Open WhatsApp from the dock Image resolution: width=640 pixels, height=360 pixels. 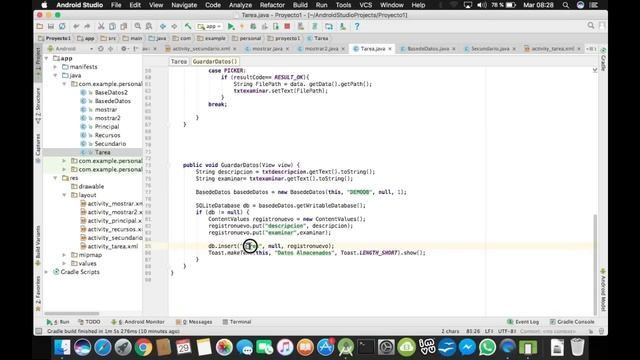[x=487, y=348]
